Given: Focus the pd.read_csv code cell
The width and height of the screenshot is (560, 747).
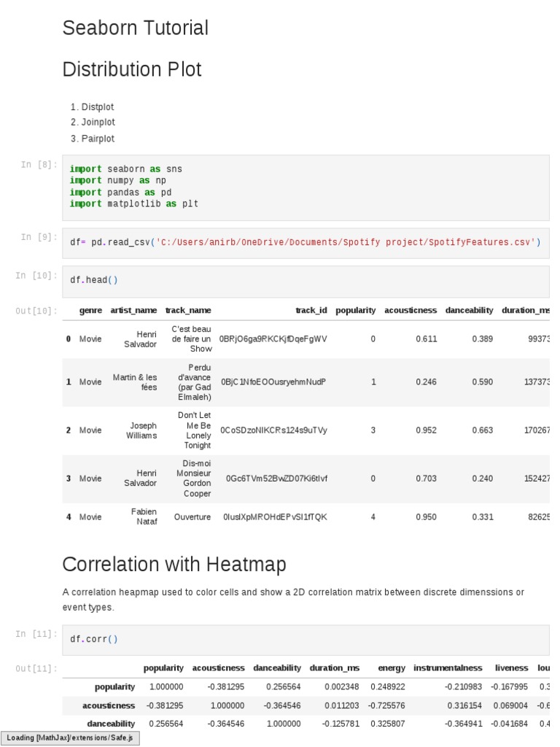Looking at the screenshot, I should tap(306, 242).
